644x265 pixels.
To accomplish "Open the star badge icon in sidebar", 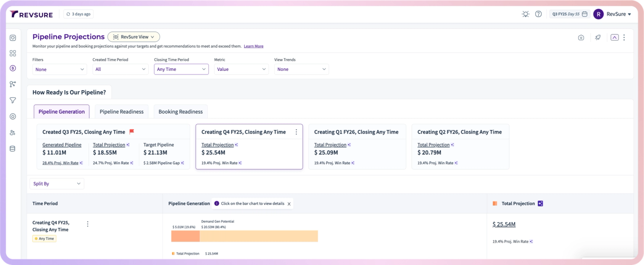I will pyautogui.click(x=13, y=116).
